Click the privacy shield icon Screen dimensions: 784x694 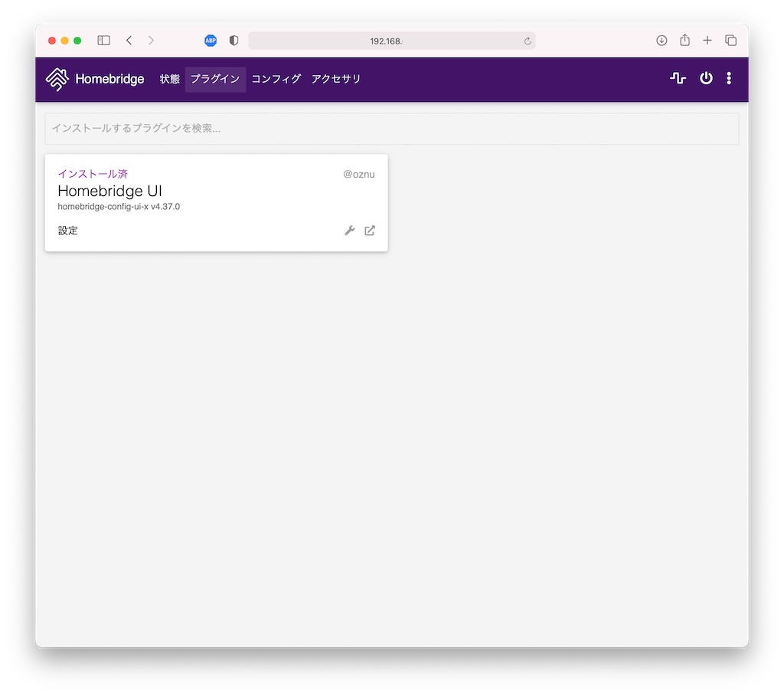click(x=234, y=41)
